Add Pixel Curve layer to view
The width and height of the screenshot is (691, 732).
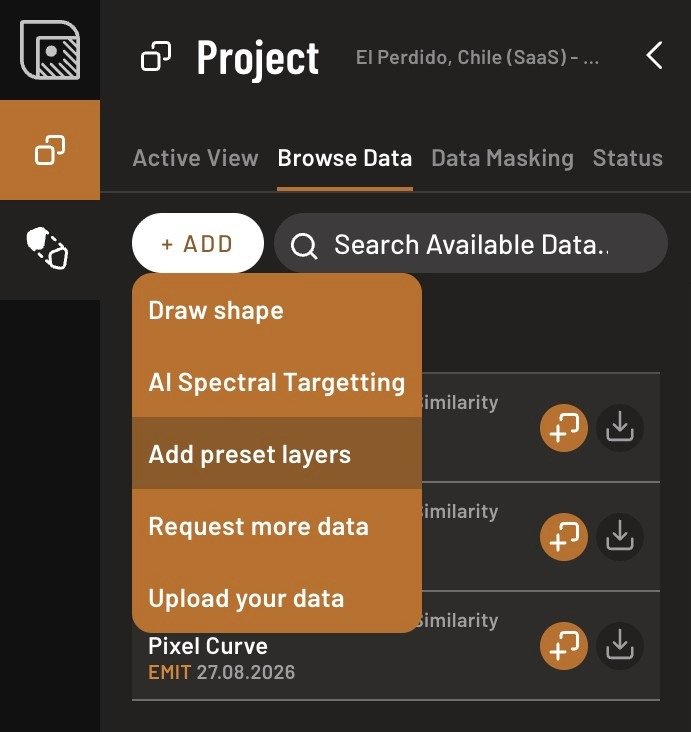point(564,646)
